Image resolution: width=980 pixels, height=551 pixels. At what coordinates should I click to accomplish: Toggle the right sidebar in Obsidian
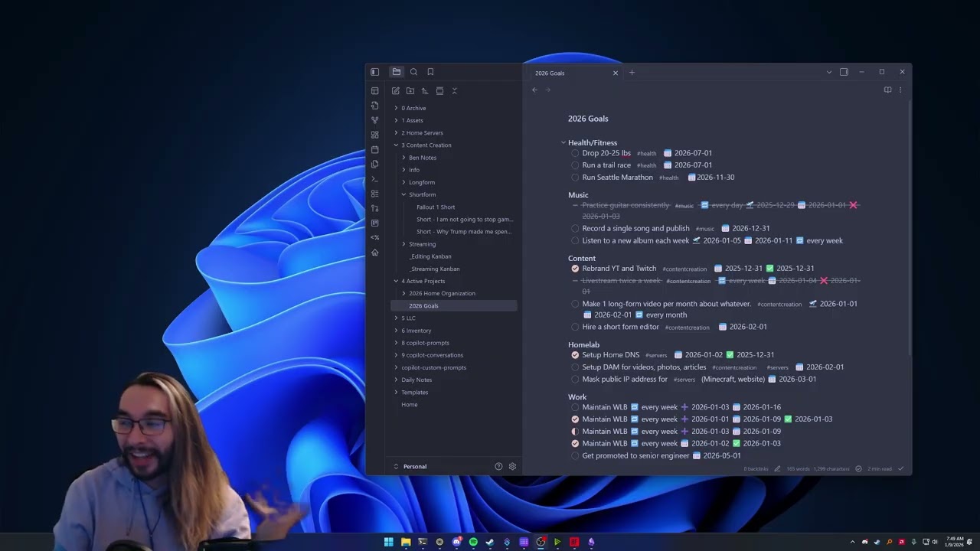844,72
